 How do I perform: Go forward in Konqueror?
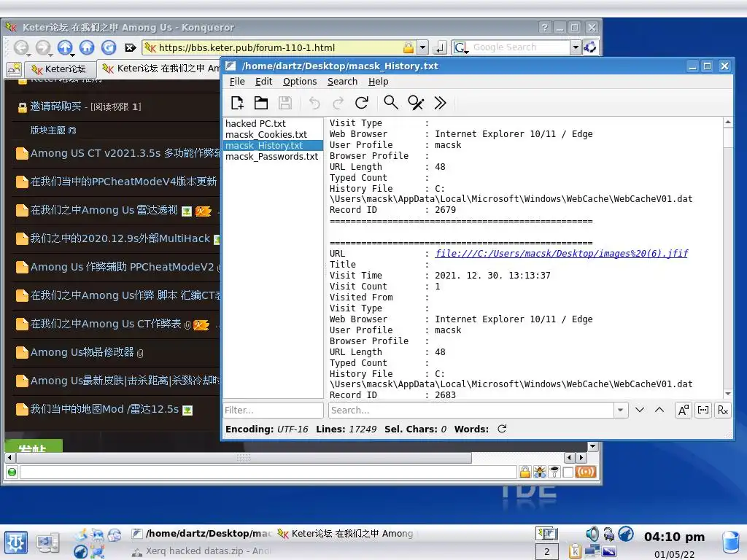point(43,47)
